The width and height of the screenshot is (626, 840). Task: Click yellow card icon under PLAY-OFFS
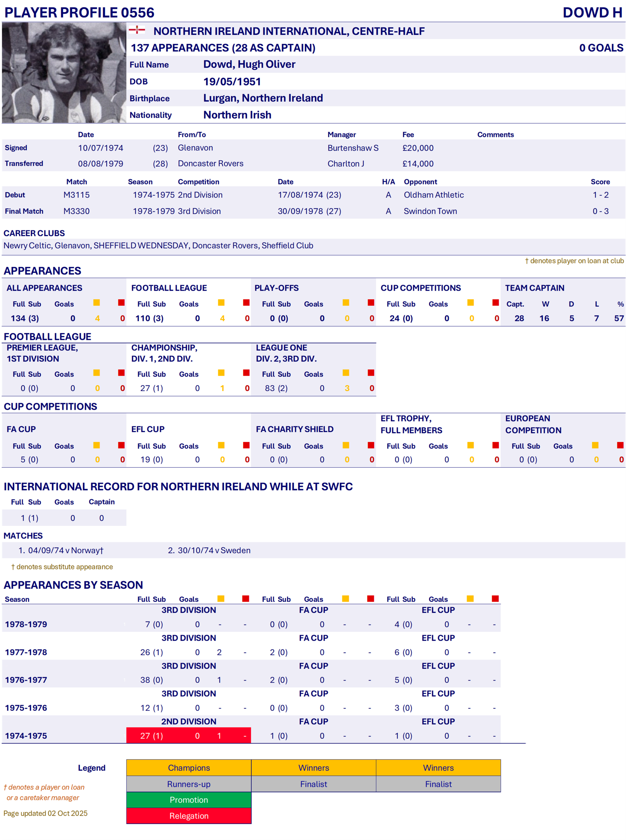click(346, 302)
